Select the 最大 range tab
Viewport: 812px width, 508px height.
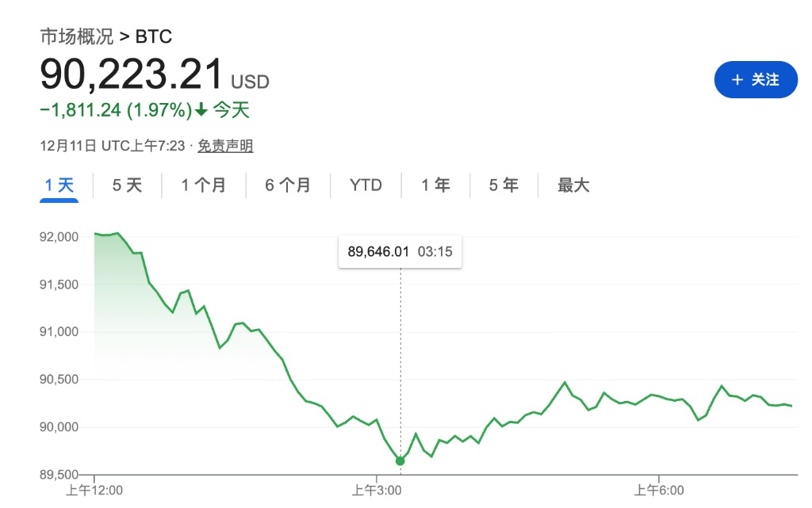573,185
